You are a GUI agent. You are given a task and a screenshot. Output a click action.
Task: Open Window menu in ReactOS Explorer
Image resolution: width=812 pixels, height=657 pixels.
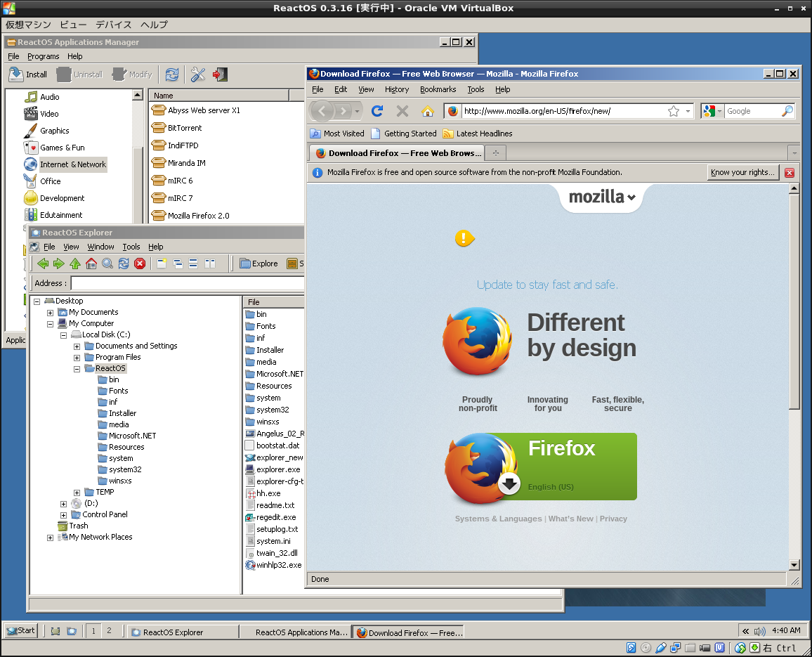pos(100,247)
